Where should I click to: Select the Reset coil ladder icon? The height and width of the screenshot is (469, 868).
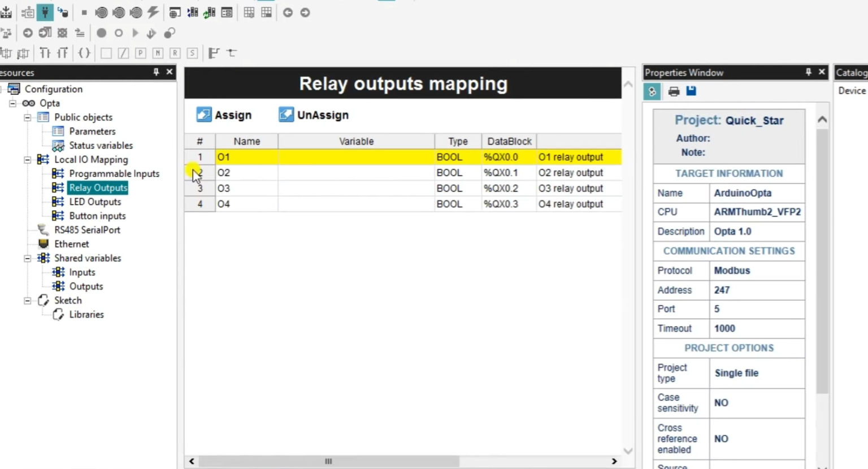[x=174, y=53]
